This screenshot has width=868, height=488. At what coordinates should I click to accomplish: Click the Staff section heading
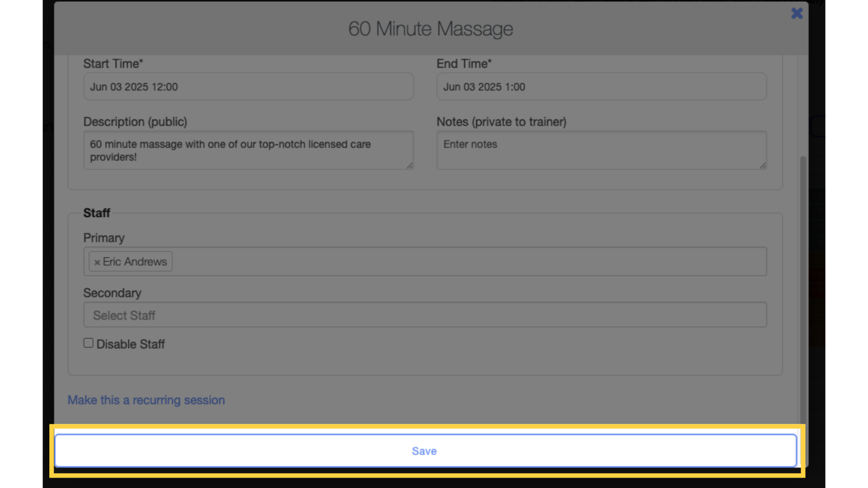point(97,213)
